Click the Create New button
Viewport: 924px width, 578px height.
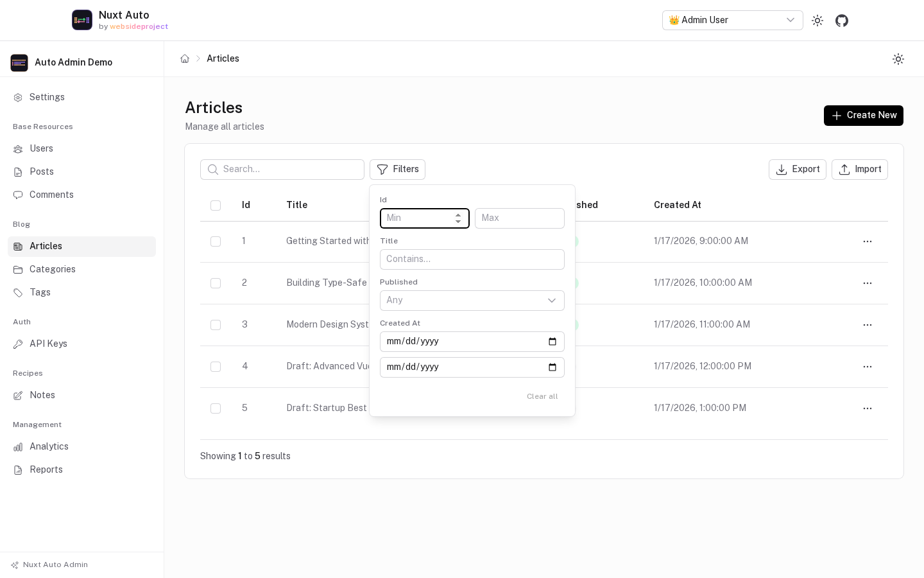click(864, 116)
